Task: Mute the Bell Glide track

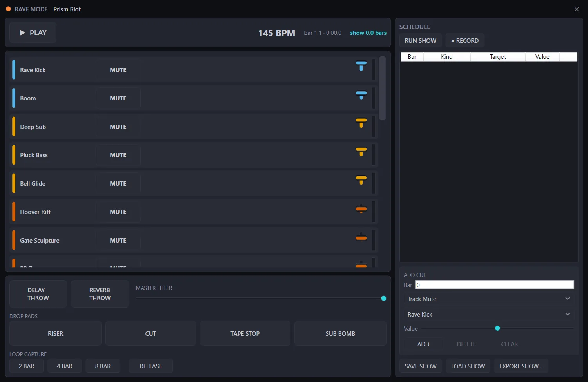Action: 118,183
